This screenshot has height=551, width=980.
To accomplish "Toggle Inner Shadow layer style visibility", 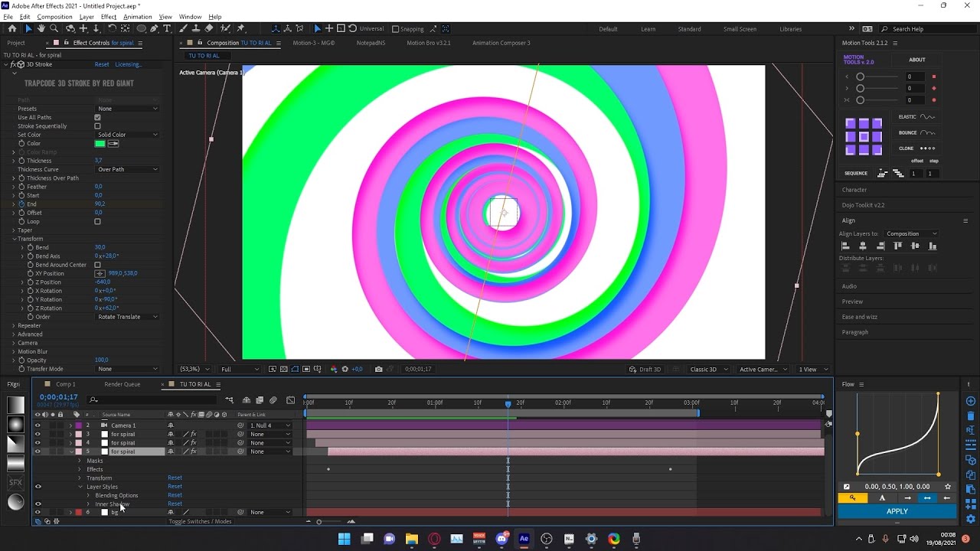I will 38,504.
